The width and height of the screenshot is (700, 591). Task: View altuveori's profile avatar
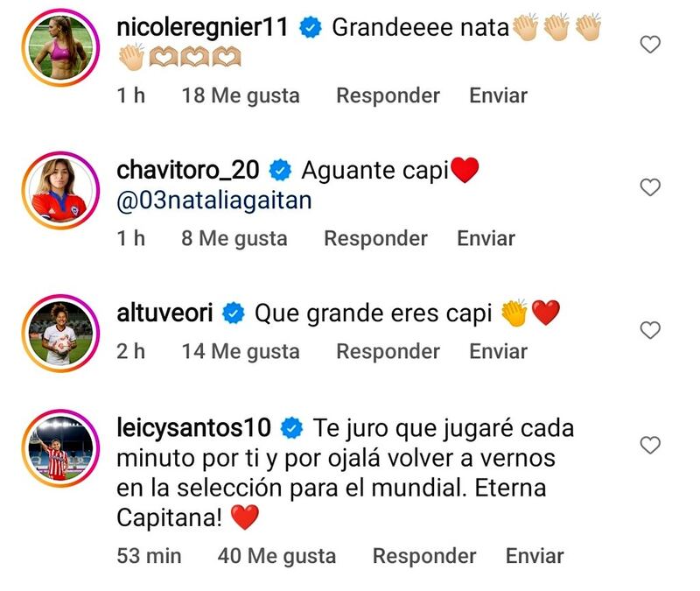(x=60, y=334)
